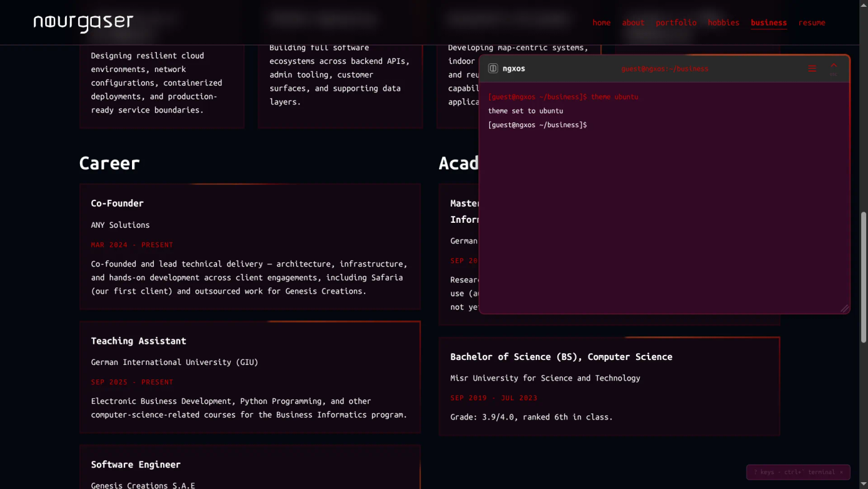Click the terminal title guest@ngxos:~/business
The image size is (868, 489).
[665, 69]
